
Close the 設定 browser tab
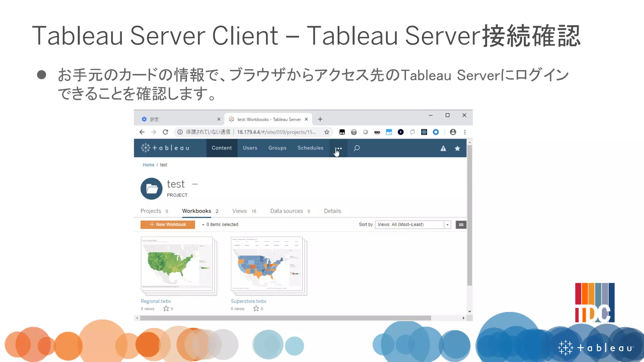[x=219, y=119]
